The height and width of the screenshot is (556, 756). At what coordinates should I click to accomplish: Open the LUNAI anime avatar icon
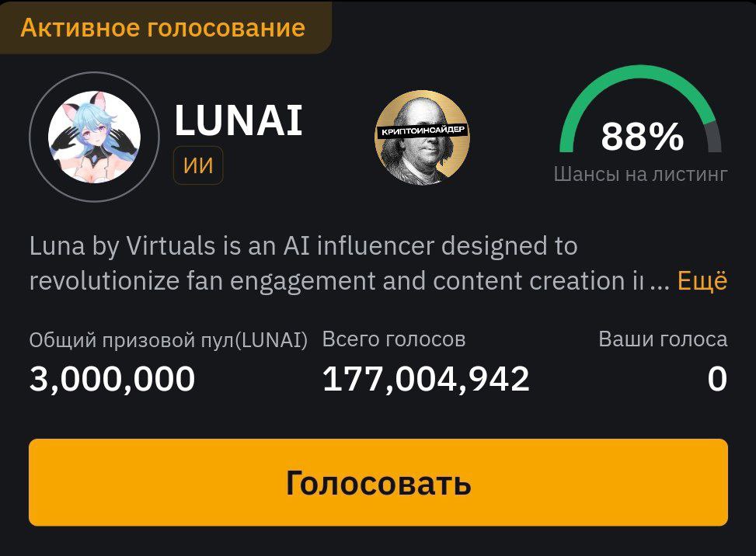point(95,137)
